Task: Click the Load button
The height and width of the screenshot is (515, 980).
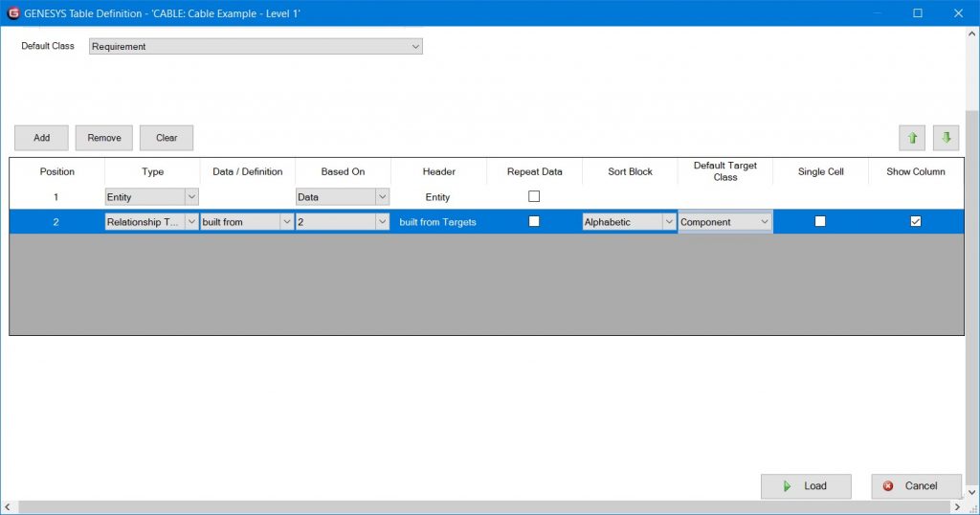Action: pyautogui.click(x=806, y=486)
